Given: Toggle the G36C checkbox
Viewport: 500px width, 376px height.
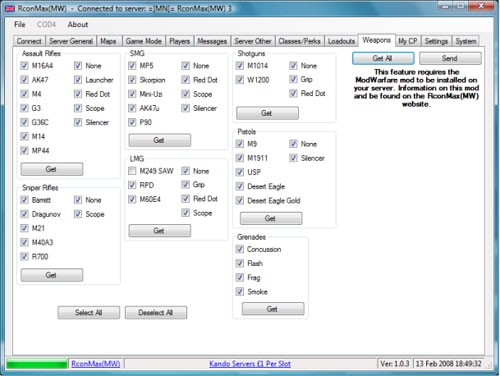Looking at the screenshot, I should point(24,122).
